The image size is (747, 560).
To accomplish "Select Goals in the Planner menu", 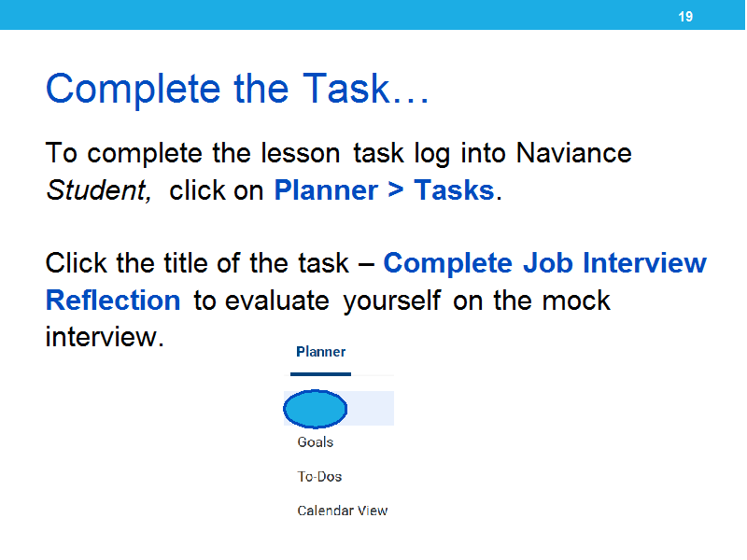I will (x=316, y=442).
